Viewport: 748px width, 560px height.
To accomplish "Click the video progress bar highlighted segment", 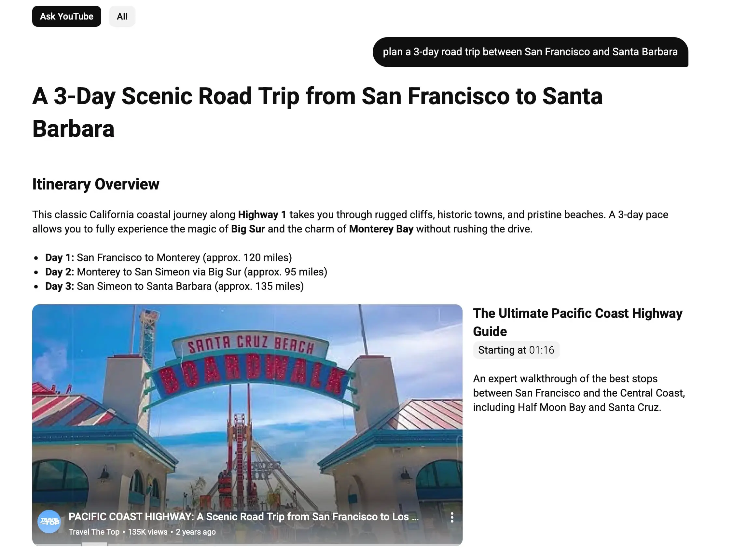I will (95, 544).
